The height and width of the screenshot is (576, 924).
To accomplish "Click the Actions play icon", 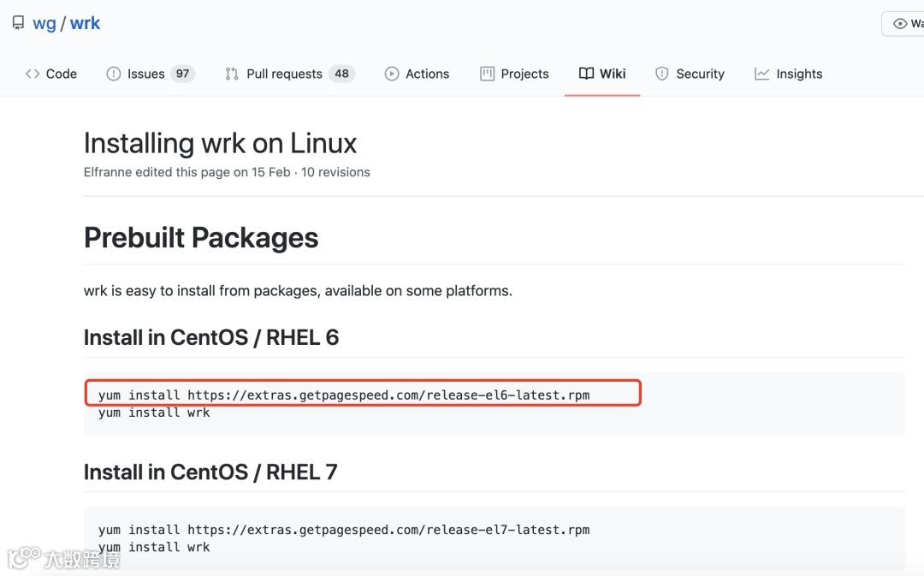I will (392, 74).
